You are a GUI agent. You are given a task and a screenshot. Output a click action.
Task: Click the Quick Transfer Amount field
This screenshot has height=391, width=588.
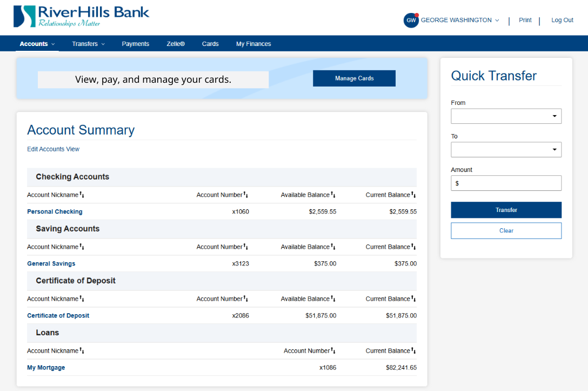coord(506,183)
